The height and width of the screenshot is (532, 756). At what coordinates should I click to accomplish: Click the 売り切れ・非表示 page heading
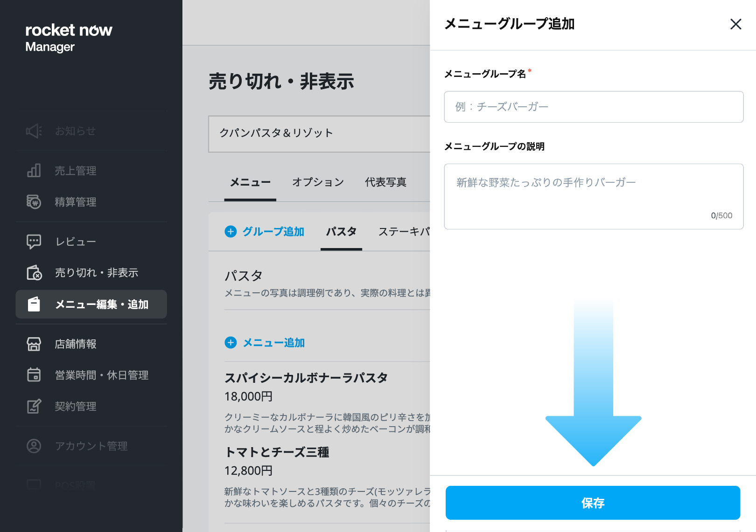[281, 81]
